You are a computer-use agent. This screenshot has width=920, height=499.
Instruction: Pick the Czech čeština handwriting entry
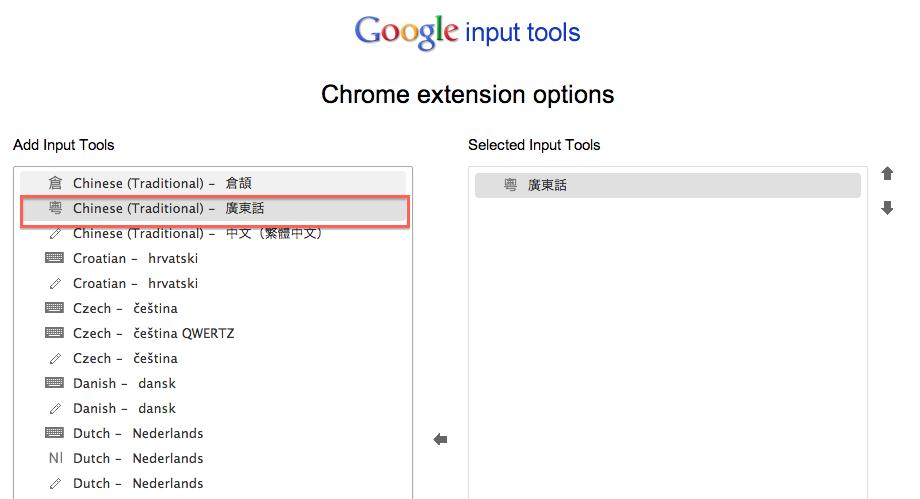(x=125, y=358)
